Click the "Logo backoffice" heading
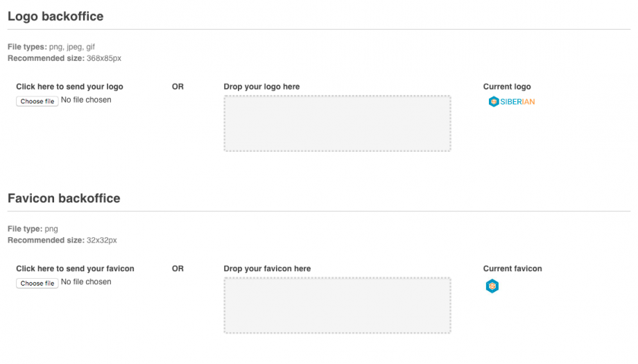 point(55,17)
